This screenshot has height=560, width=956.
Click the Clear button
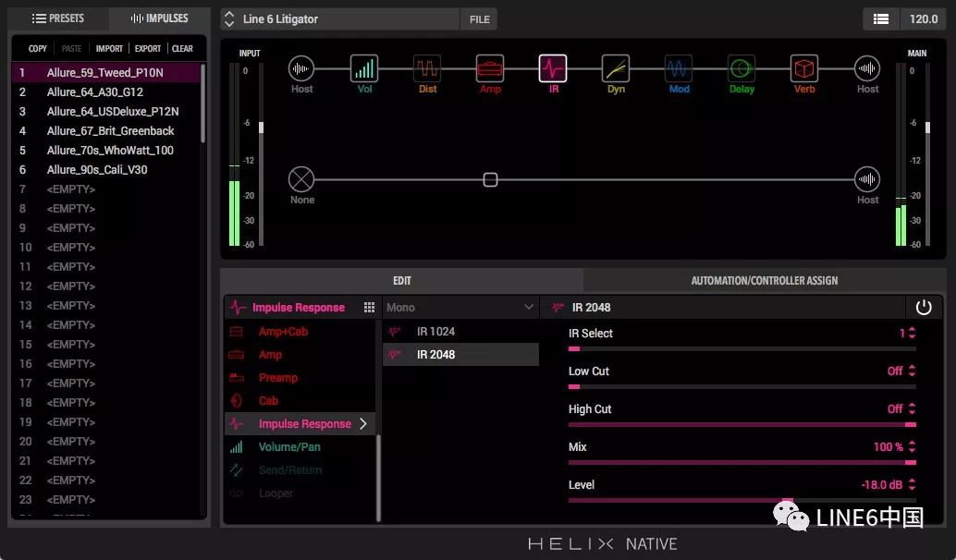(182, 49)
